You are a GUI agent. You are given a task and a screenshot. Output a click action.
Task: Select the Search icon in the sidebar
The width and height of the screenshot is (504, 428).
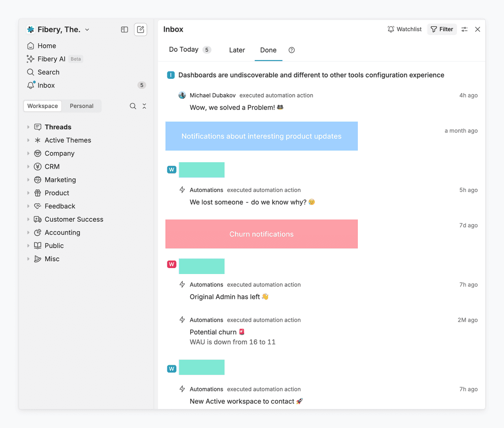pyautogui.click(x=47, y=72)
